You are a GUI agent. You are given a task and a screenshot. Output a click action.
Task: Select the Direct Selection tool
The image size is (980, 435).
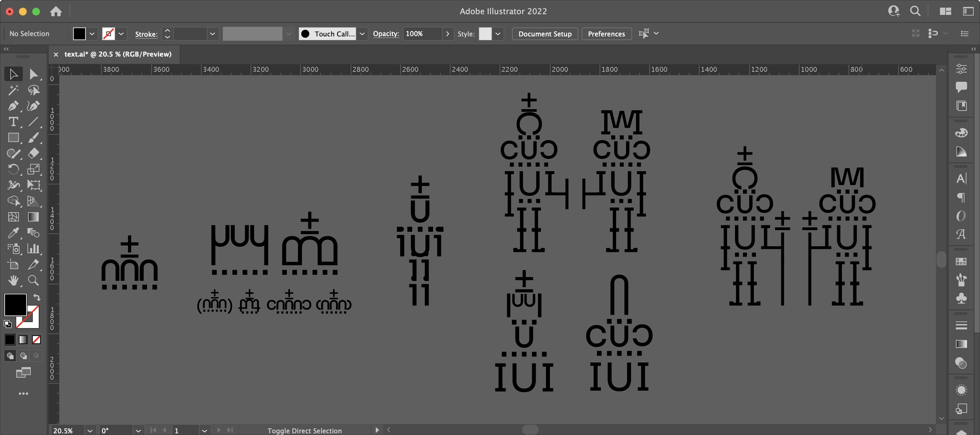coord(33,74)
